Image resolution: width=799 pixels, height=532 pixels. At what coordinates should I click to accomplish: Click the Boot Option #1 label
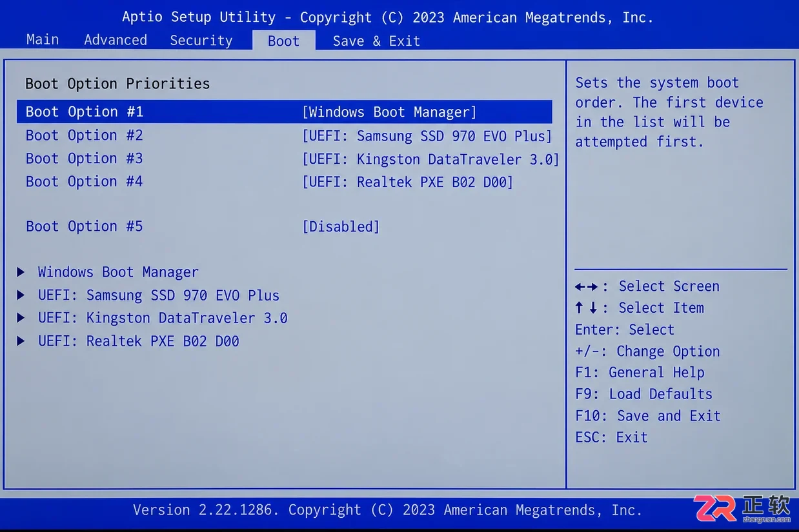point(85,112)
